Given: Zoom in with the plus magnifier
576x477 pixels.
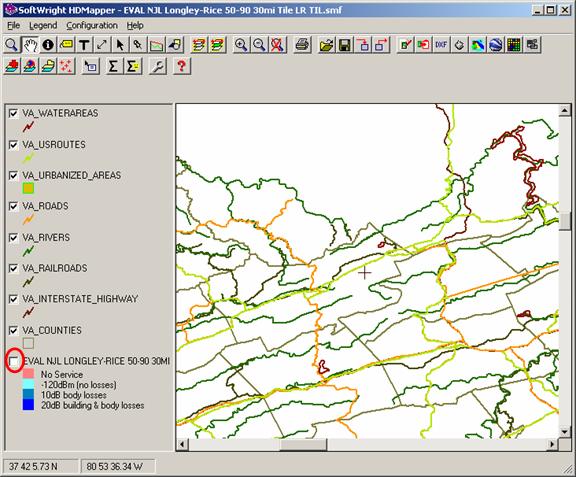Looking at the screenshot, I should [241, 45].
